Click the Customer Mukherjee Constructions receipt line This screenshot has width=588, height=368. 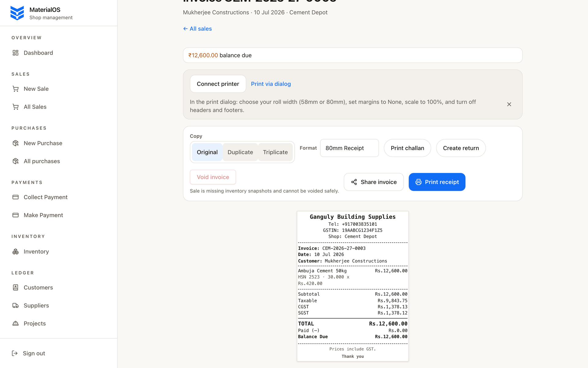pyautogui.click(x=343, y=261)
